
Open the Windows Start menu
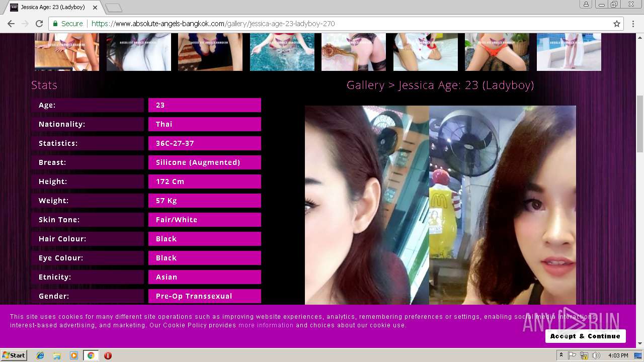14,355
